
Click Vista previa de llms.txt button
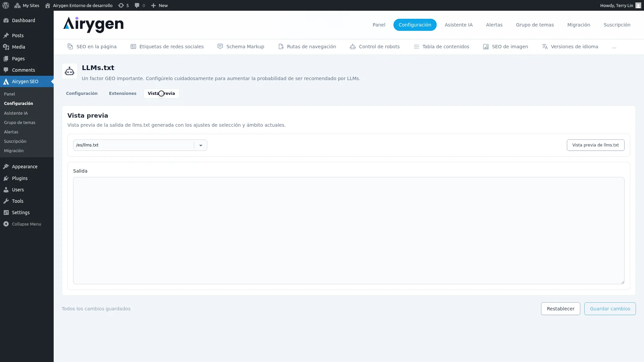(595, 145)
